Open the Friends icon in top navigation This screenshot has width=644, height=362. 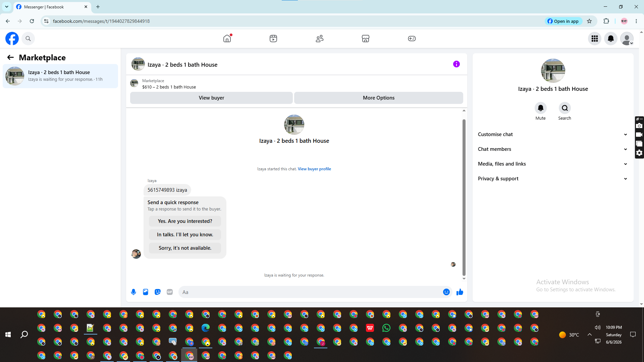(x=320, y=39)
